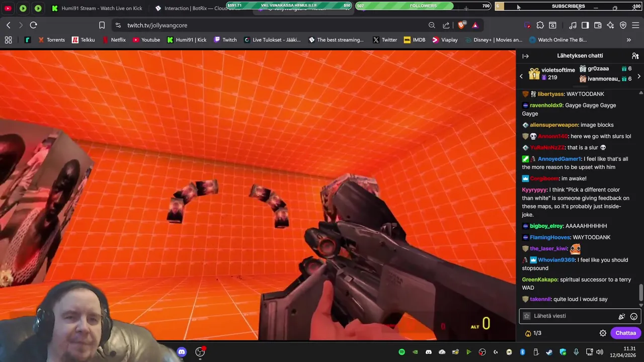The height and width of the screenshot is (362, 644).
Task: Open site settings icon in address bar
Action: coord(118,25)
